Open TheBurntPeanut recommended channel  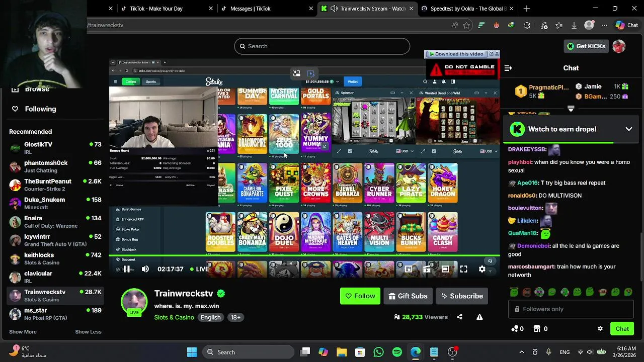[55, 185]
